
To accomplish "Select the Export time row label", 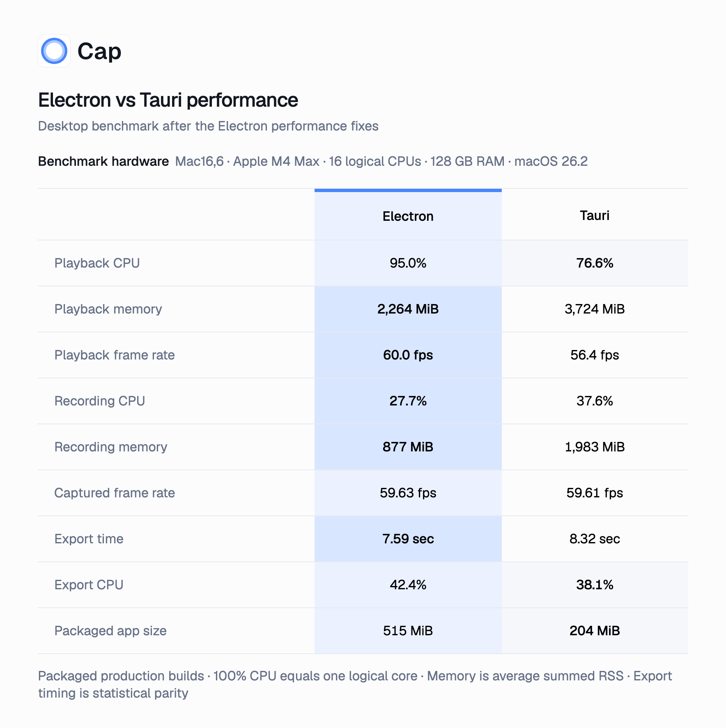I will (x=89, y=539).
